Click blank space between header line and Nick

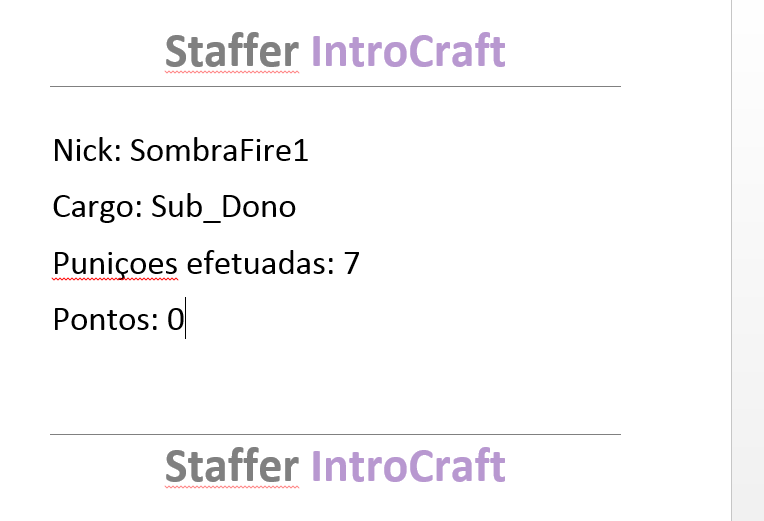click(335, 110)
